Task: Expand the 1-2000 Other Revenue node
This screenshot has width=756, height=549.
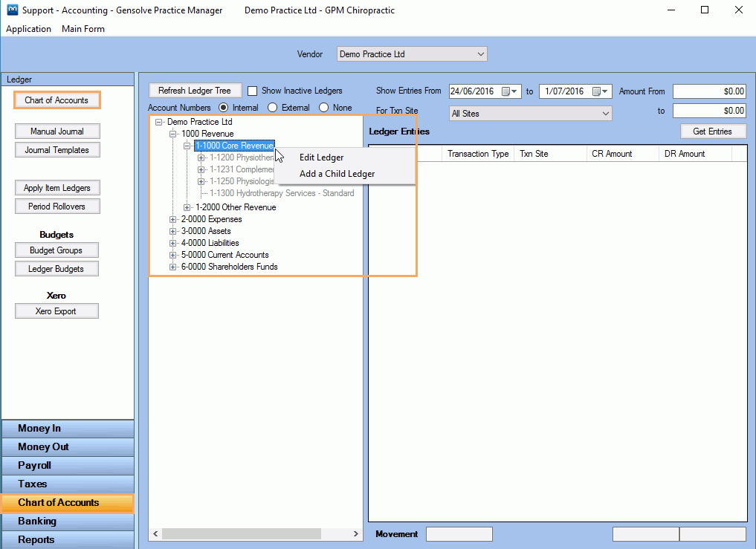Action: click(x=187, y=207)
